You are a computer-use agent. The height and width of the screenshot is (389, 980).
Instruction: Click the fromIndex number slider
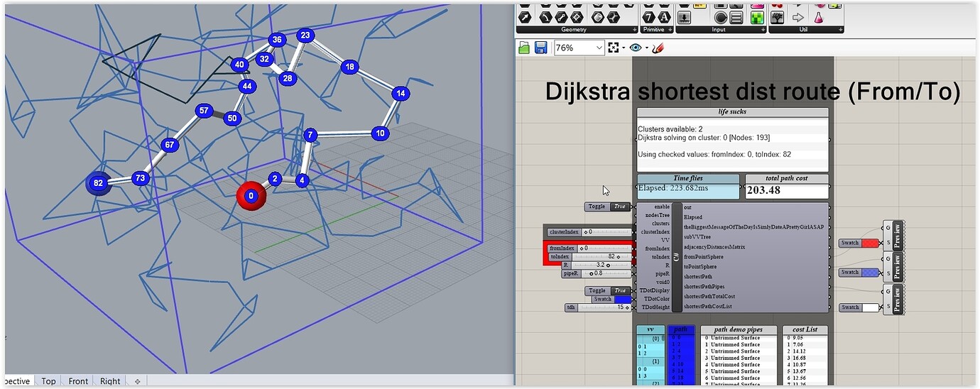588,248
